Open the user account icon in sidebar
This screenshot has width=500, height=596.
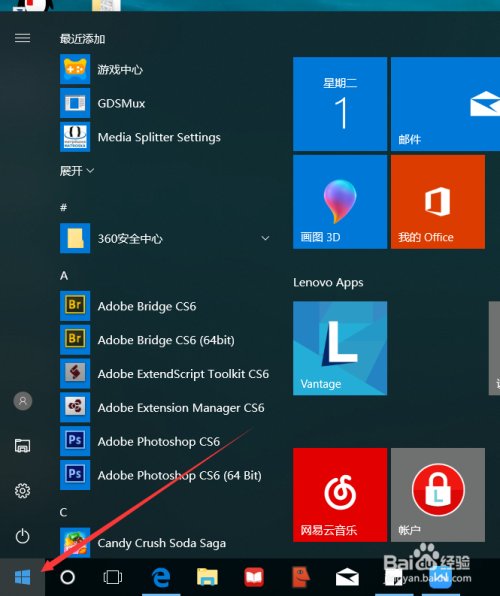point(23,401)
